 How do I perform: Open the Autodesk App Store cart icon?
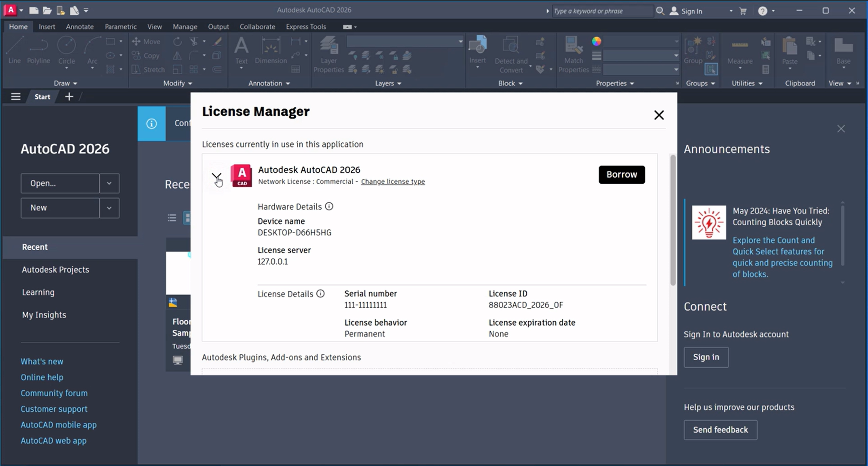743,11
